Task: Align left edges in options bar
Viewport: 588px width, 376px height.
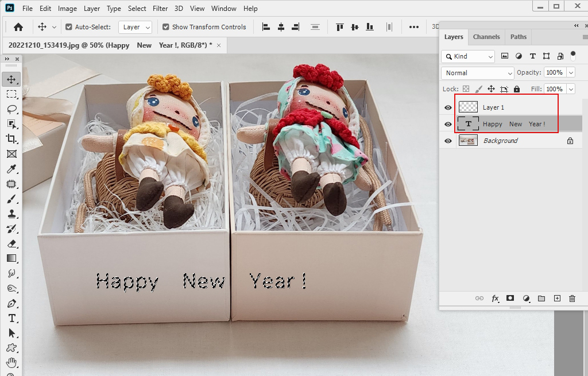Action: (x=266, y=27)
